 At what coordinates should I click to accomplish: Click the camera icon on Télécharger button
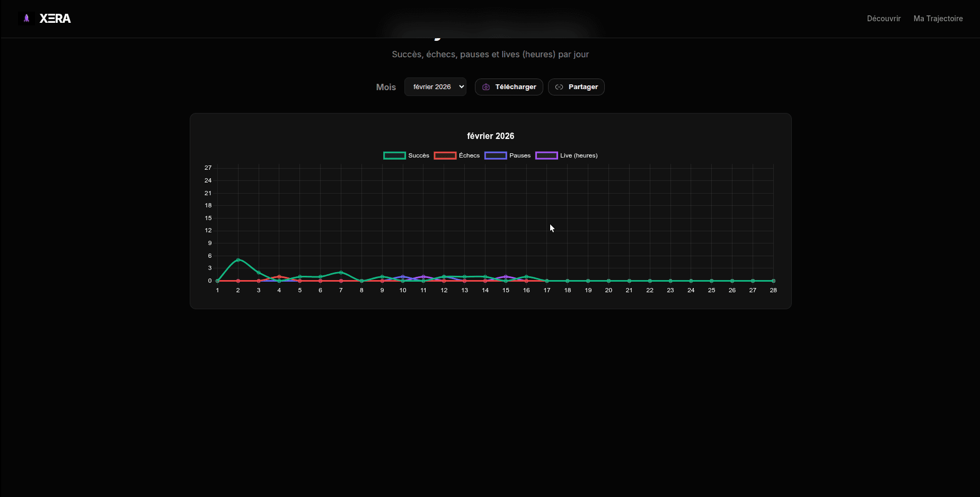point(485,87)
